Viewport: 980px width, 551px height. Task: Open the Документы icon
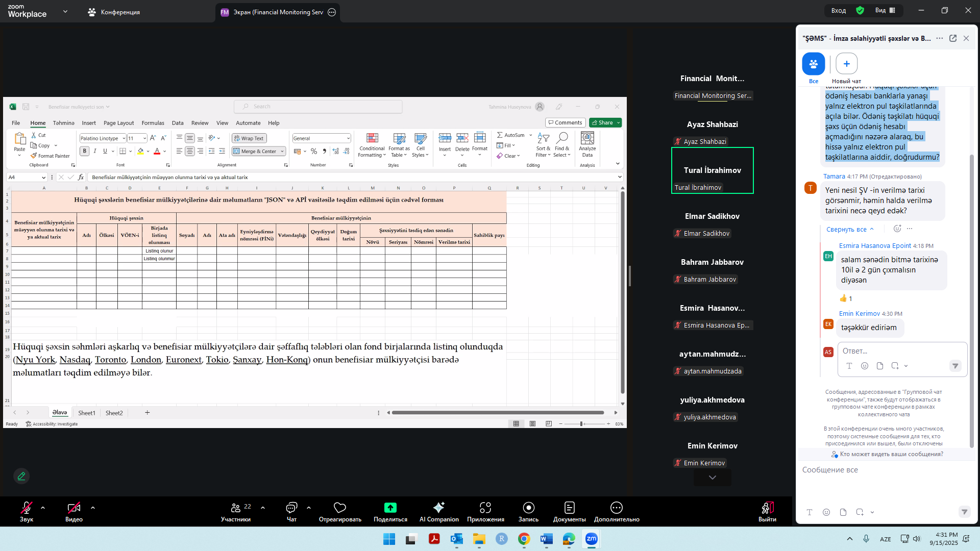(569, 508)
